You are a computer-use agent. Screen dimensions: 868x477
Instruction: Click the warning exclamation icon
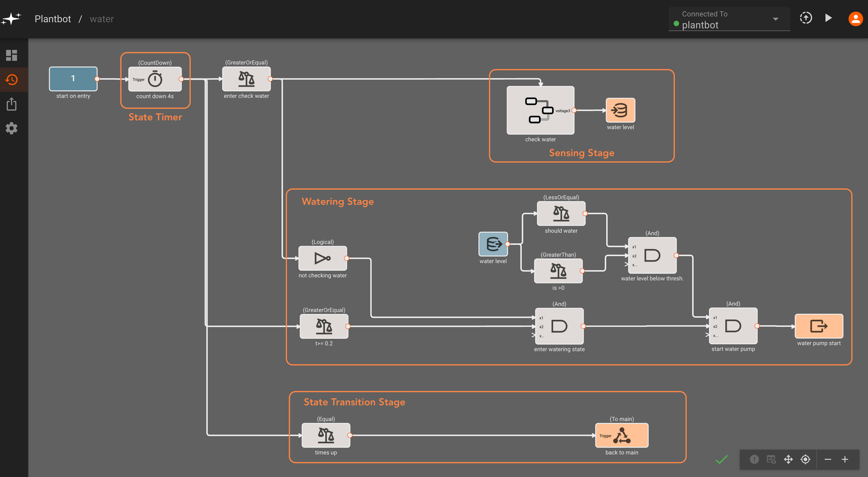(754, 459)
